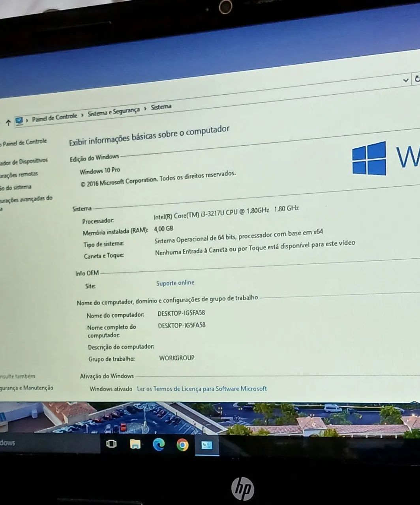This screenshot has height=505, width=420.
Task: Click the 2016 Microsoft Corporation copyright text
Action: (x=158, y=179)
